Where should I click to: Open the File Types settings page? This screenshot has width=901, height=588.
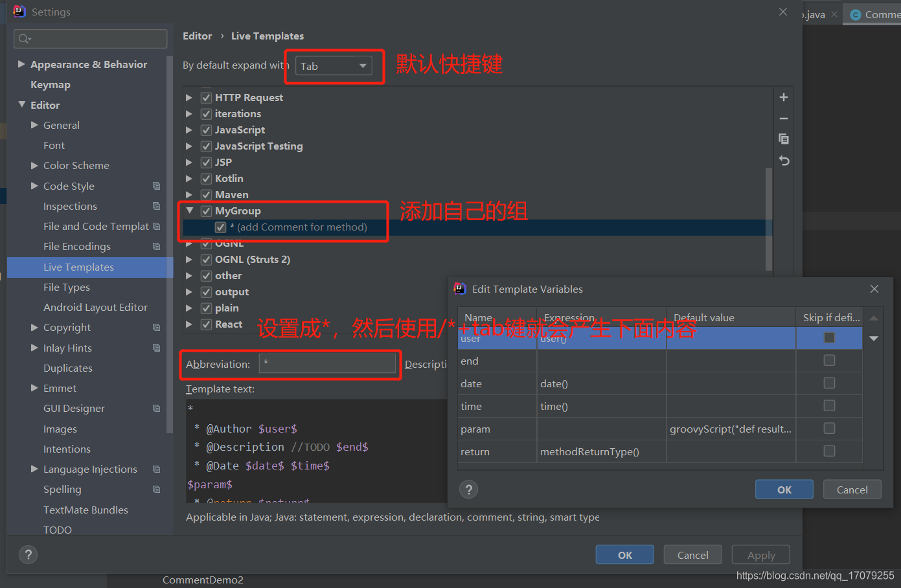(x=67, y=287)
